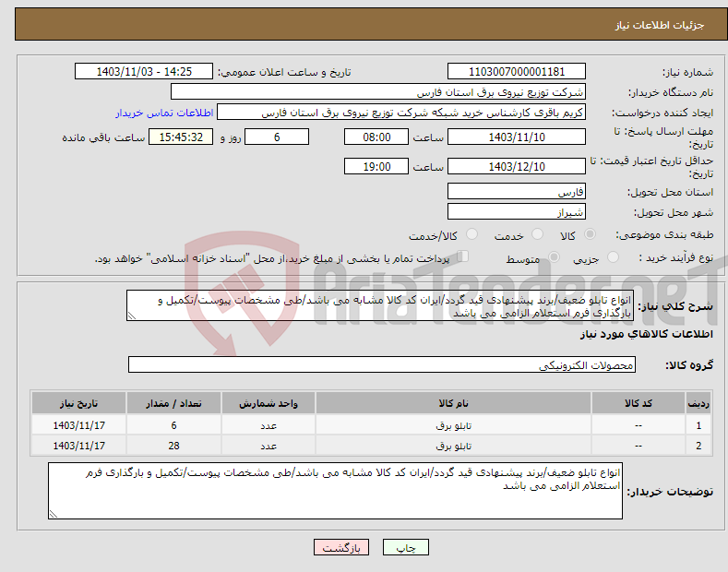Image resolution: width=728 pixels, height=572 pixels.
Task: Click the ردیف column header
Action: pyautogui.click(x=698, y=403)
